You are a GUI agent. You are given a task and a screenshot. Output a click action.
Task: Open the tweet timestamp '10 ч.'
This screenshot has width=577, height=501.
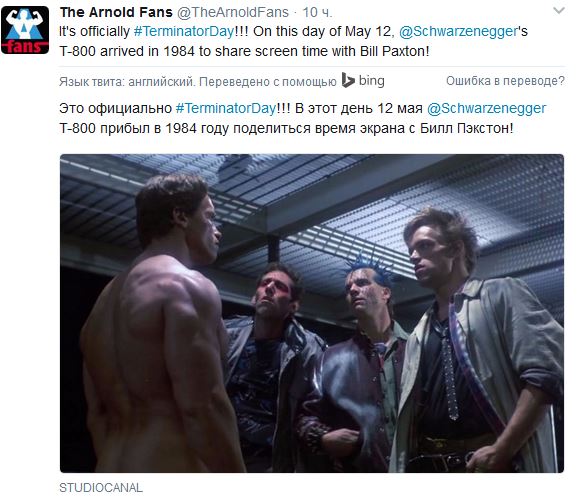(317, 12)
